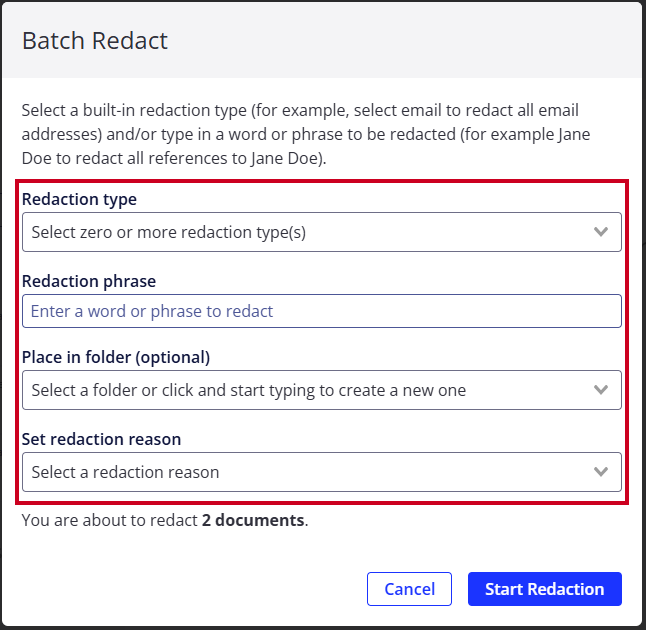Click the chevron in redaction reason field

point(601,472)
